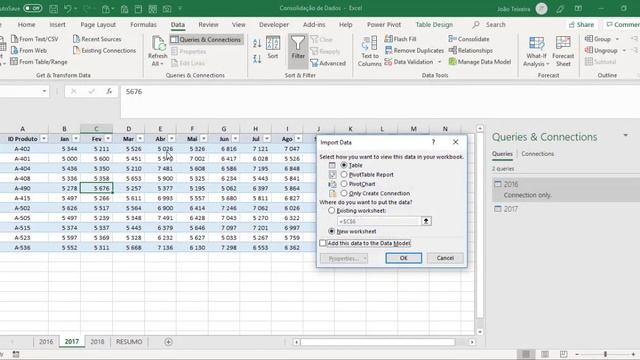This screenshot has height=360, width=640.
Task: Click the range collapse button in dialog
Action: 426,221
